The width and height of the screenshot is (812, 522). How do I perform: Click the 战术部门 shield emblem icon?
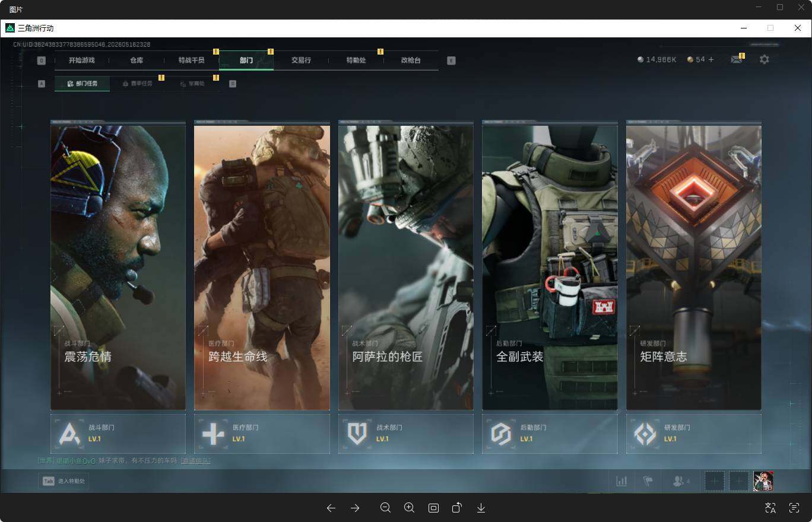click(357, 434)
